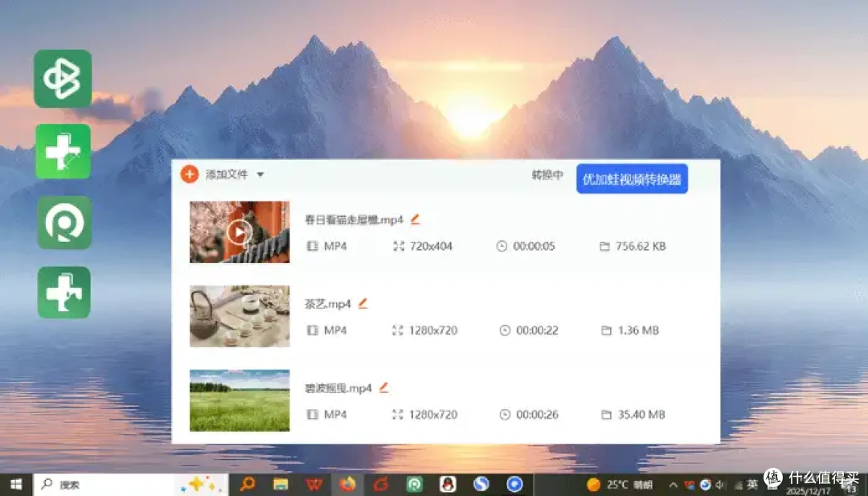Open the green circular Q-shaped desktop icon
Image resolution: width=868 pixels, height=496 pixels.
[x=64, y=222]
